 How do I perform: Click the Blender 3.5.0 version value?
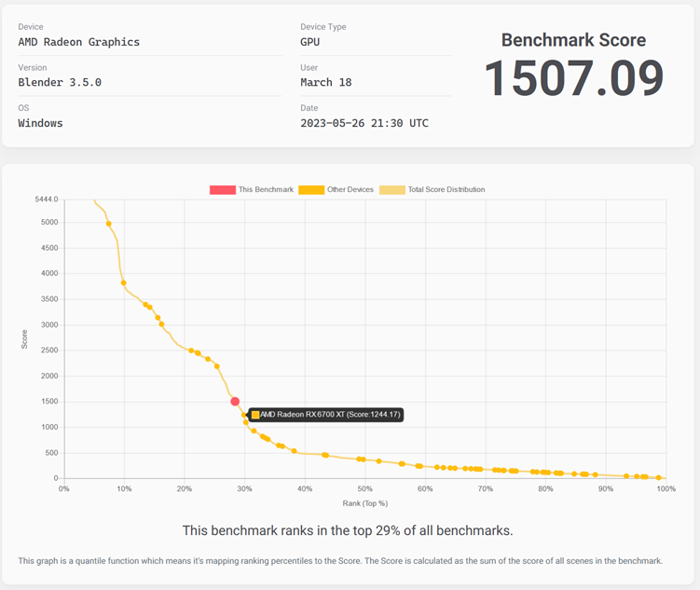[x=60, y=82]
